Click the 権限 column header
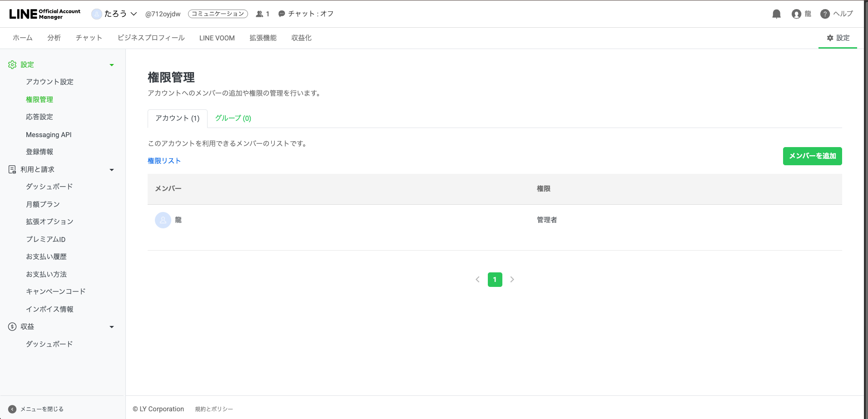Screen dimensions: 868x419 544,189
